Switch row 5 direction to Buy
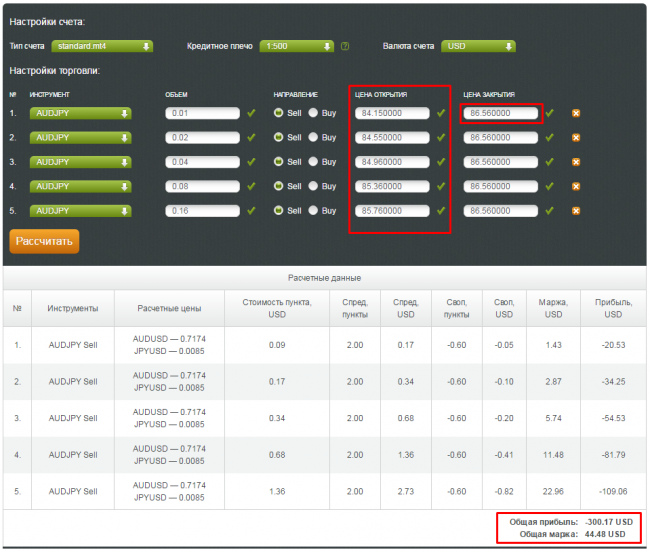Viewport: 650px width, 552px height. (313, 211)
